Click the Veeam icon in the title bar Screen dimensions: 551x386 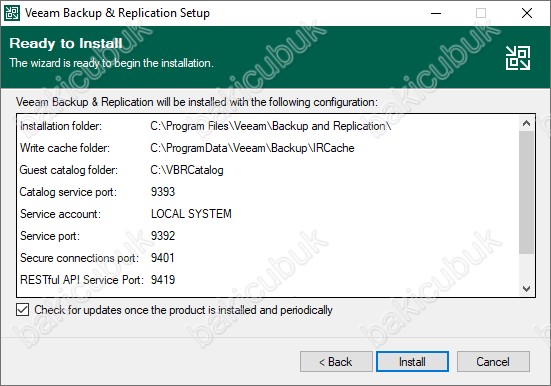pyautogui.click(x=12, y=13)
